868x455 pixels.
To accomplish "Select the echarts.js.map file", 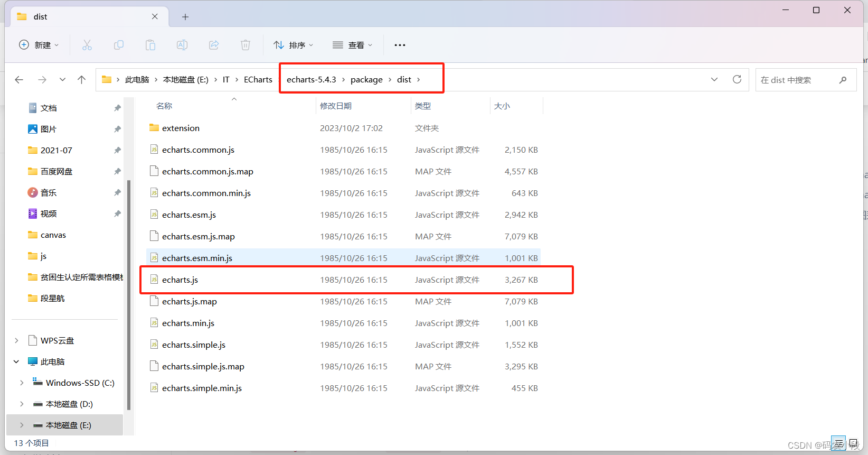I will pyautogui.click(x=344, y=301).
